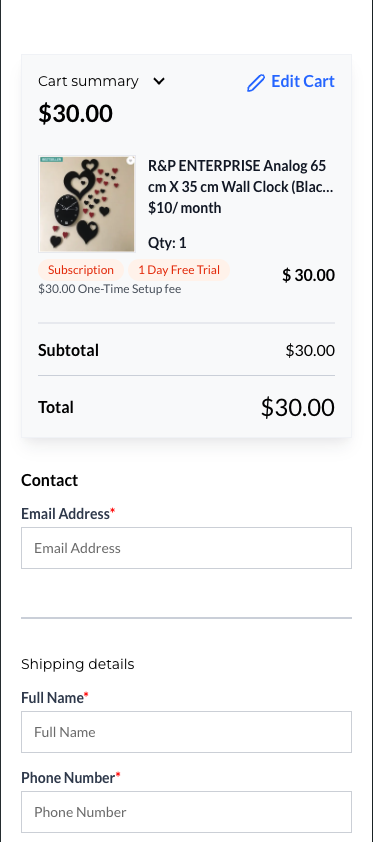Click the Shipping details heading
Image resolution: width=373 pixels, height=842 pixels.
tap(77, 664)
